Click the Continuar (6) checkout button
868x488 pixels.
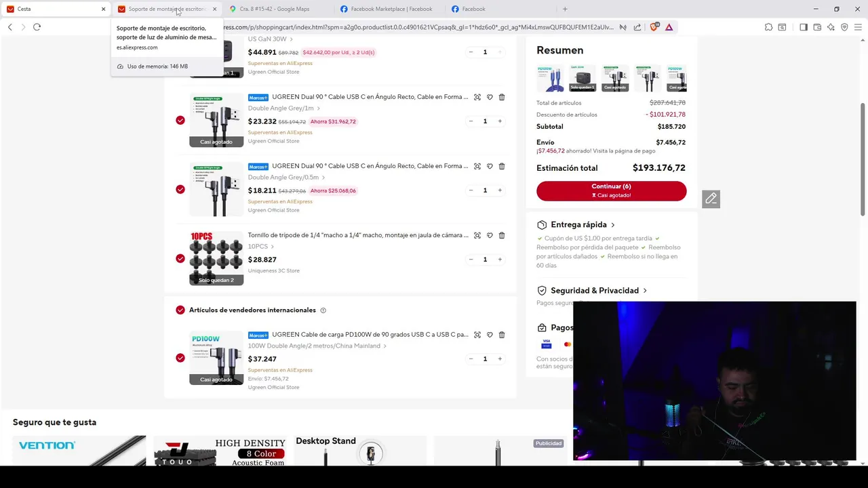coord(611,190)
